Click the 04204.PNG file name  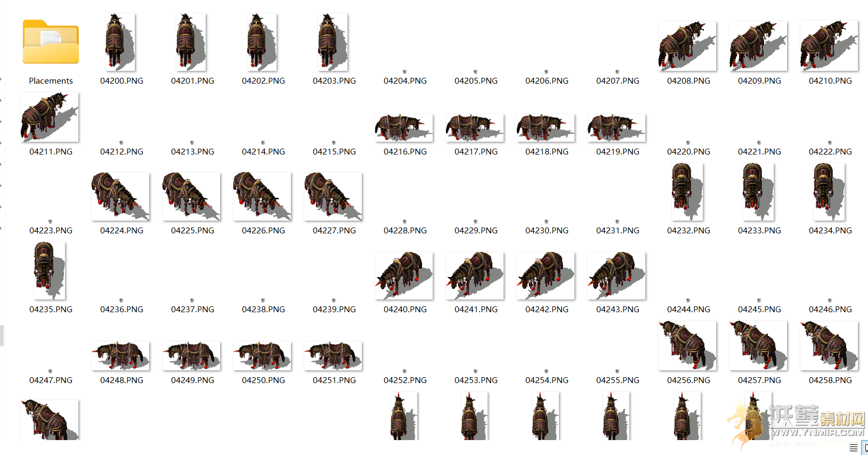(405, 81)
